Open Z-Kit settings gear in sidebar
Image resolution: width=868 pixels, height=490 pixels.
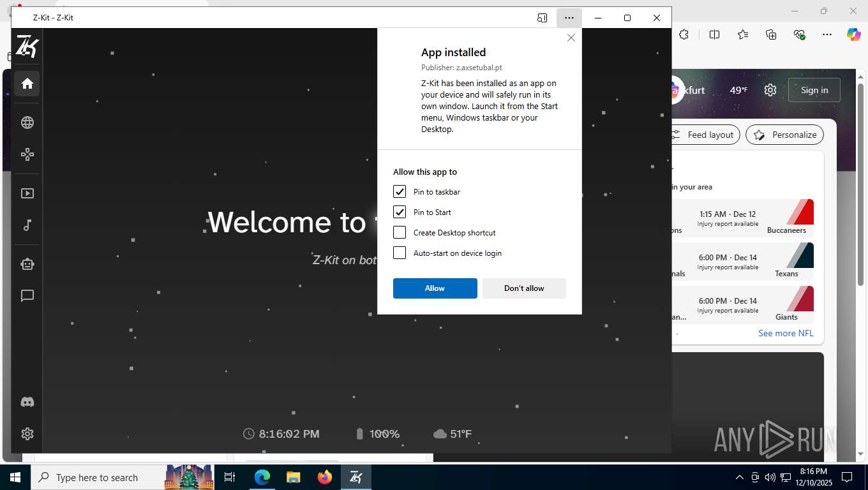coord(27,434)
